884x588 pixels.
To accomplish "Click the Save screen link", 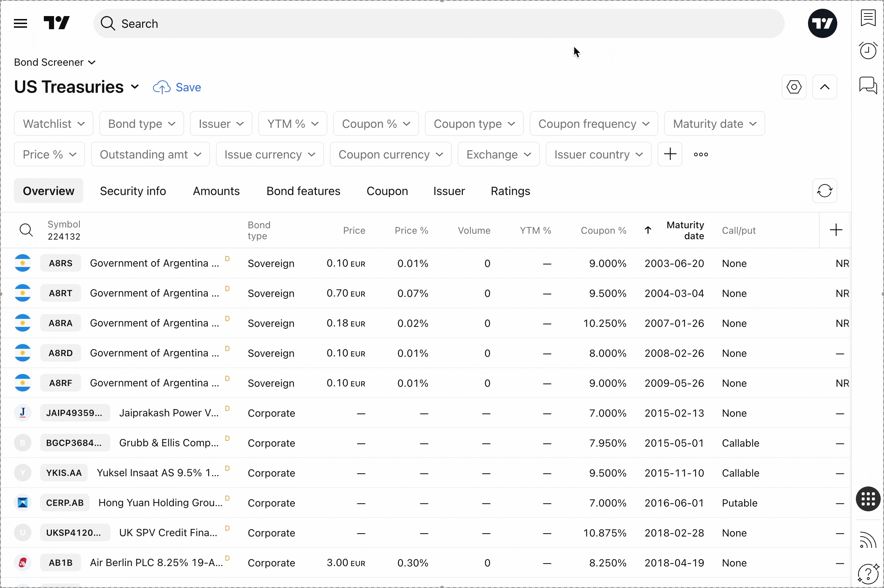I will point(177,87).
